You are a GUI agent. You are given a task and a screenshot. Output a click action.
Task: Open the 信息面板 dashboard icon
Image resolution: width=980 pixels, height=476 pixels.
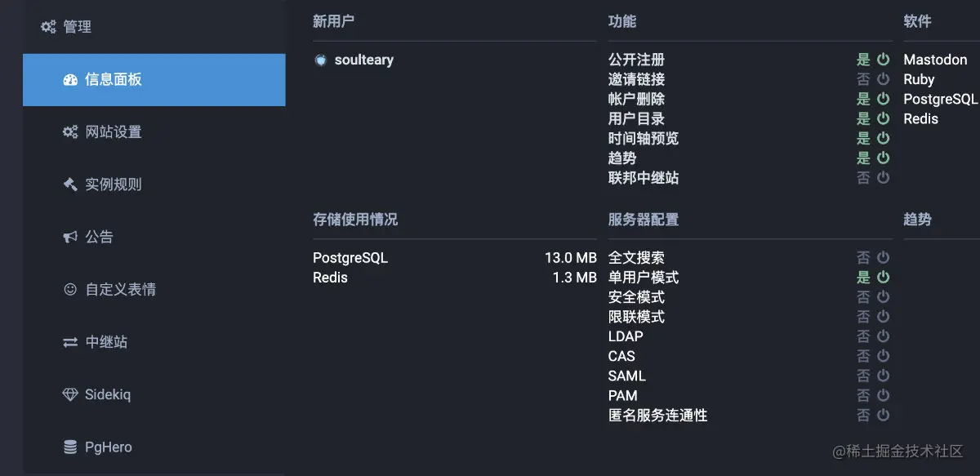[70, 79]
